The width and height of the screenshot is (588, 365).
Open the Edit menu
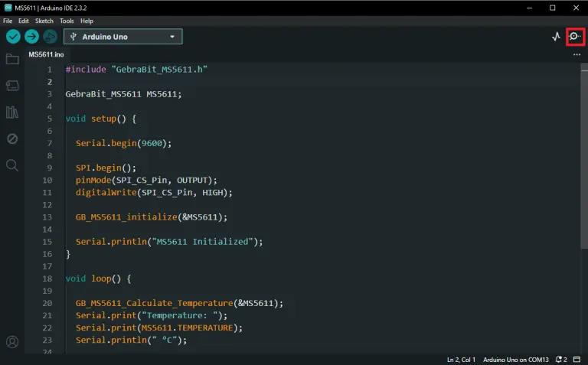pyautogui.click(x=24, y=21)
